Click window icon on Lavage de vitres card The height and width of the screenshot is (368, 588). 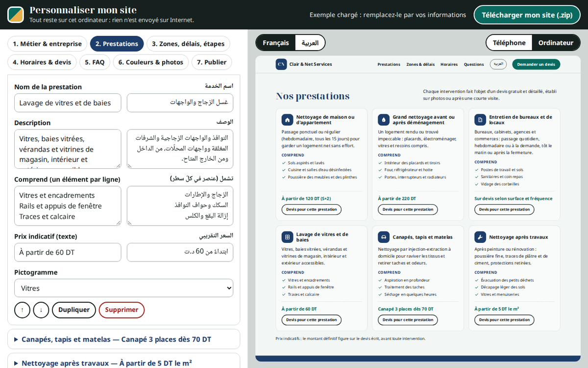coord(287,237)
